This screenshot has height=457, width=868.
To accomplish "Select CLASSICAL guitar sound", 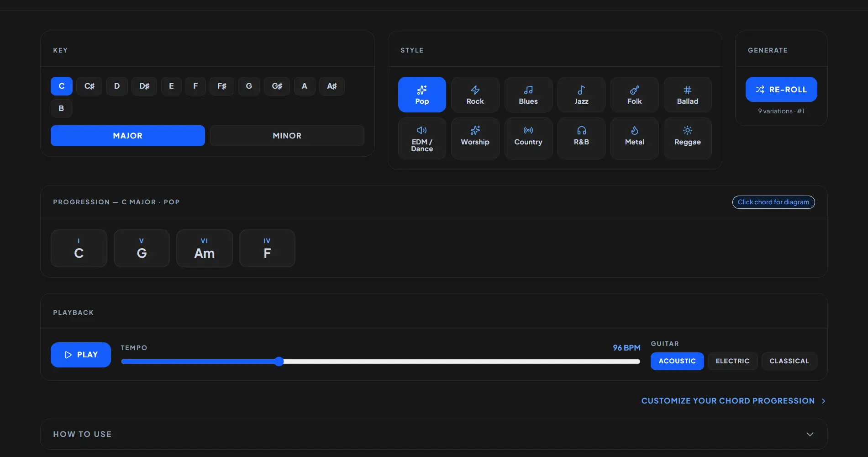I will click(x=789, y=361).
